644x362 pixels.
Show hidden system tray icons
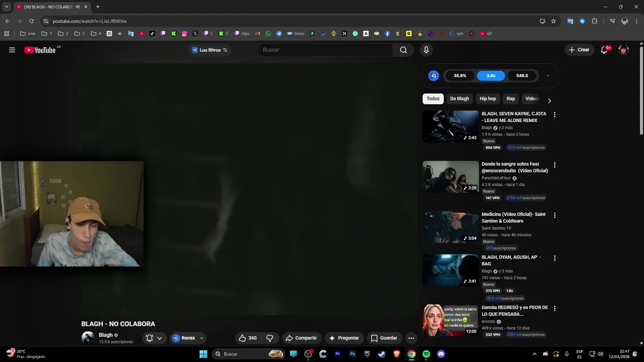click(534, 354)
